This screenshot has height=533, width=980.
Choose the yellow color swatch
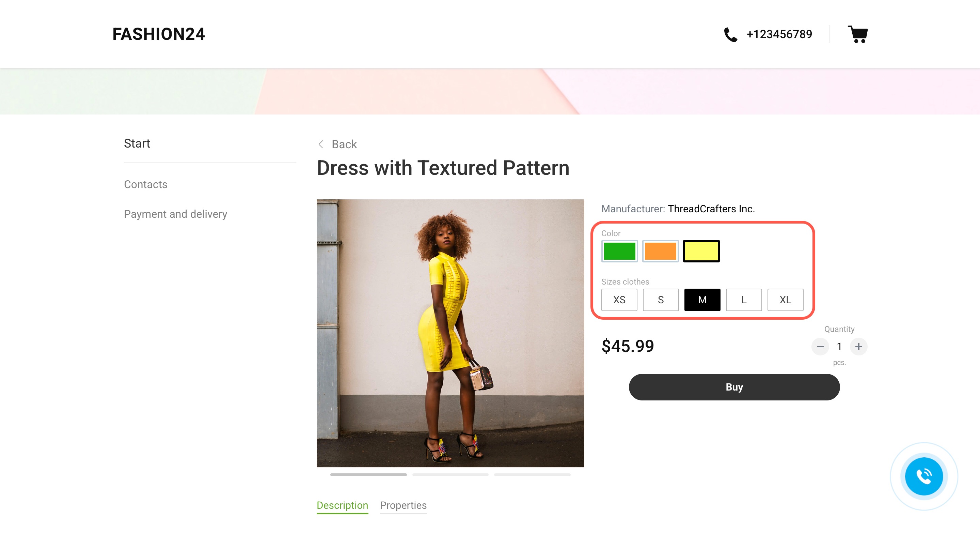[x=701, y=251]
